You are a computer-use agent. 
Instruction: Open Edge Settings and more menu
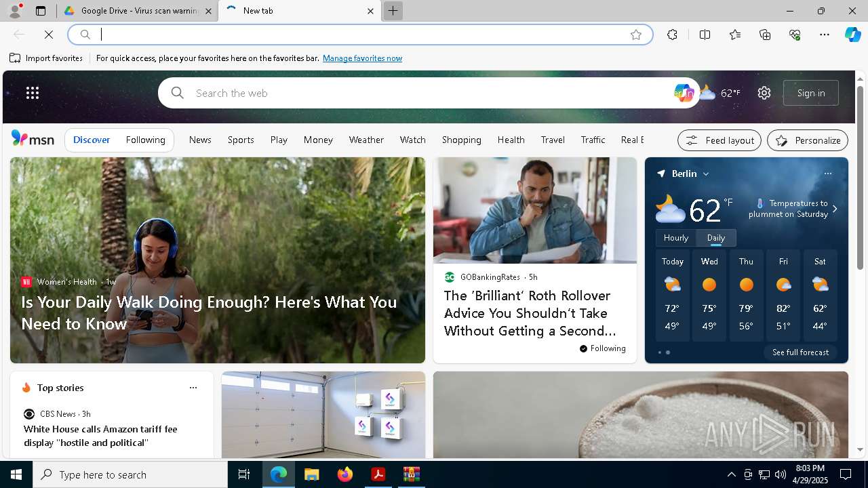pyautogui.click(x=825, y=35)
